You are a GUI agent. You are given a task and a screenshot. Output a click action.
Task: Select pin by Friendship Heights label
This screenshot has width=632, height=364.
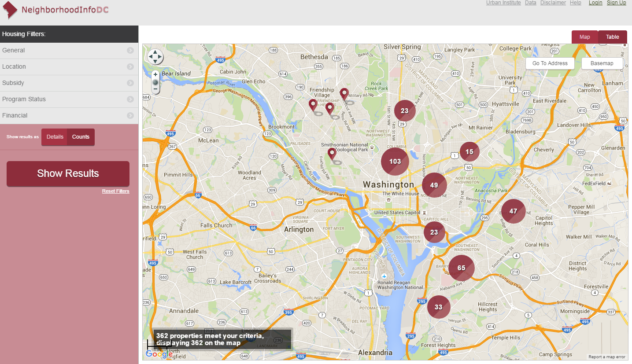[329, 109]
